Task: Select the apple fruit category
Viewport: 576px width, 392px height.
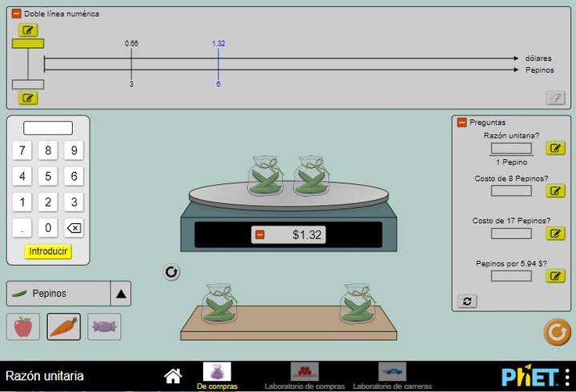Action: pyautogui.click(x=23, y=326)
